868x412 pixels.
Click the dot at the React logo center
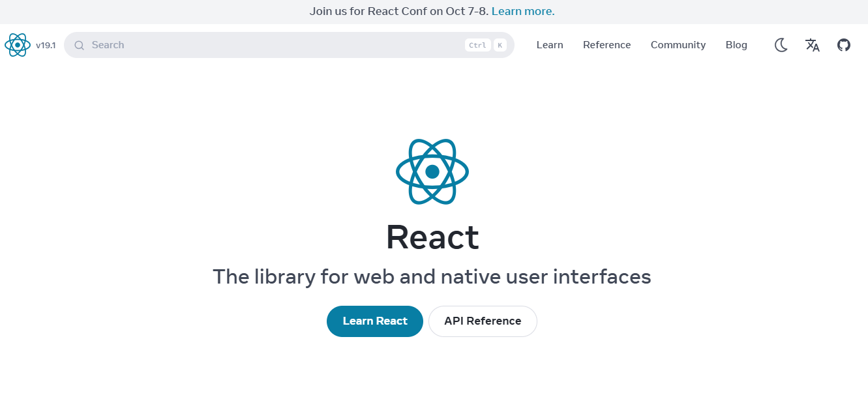click(x=432, y=171)
